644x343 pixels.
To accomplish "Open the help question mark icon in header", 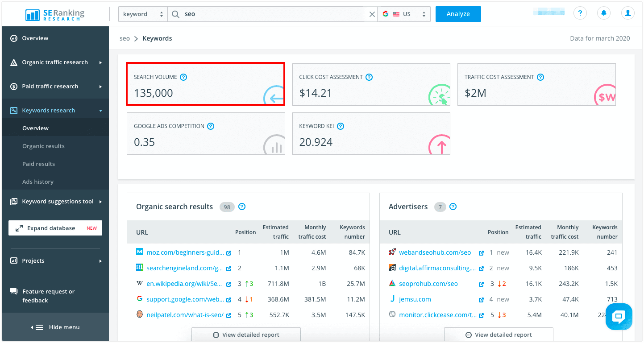I will [x=580, y=13].
